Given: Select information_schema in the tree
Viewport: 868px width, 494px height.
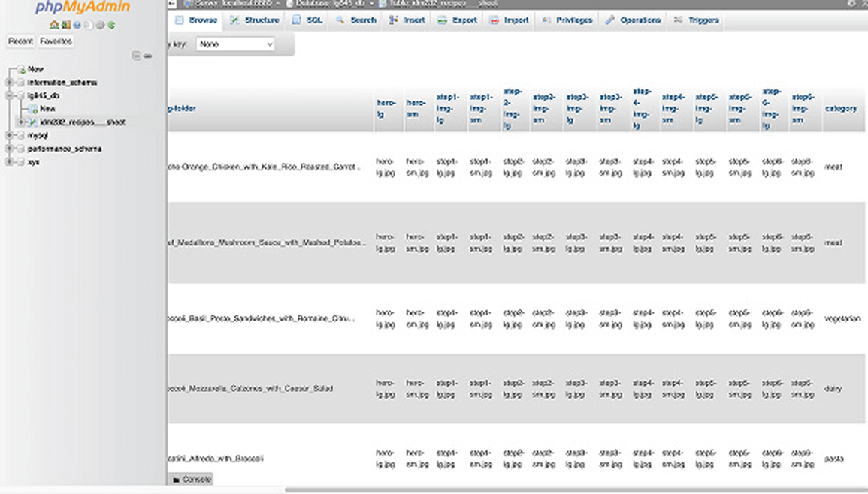Looking at the screenshot, I should click(x=62, y=83).
